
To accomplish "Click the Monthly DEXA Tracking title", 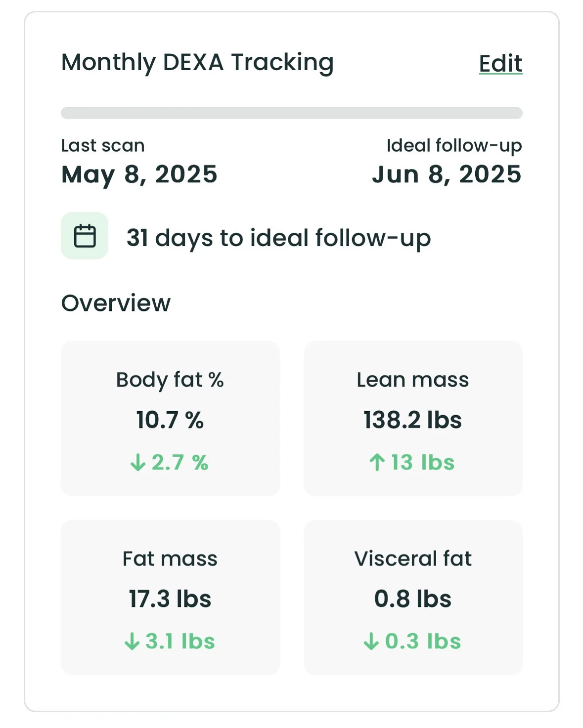I will (197, 63).
